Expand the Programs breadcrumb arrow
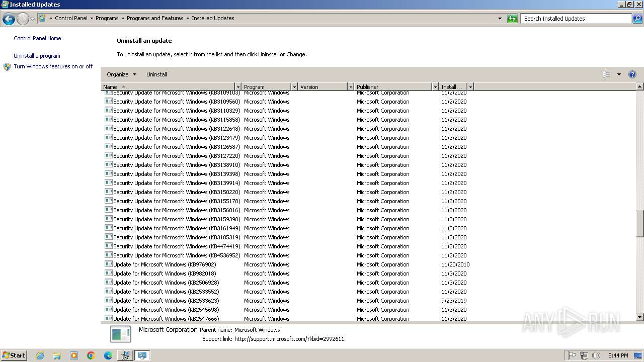 click(123, 18)
